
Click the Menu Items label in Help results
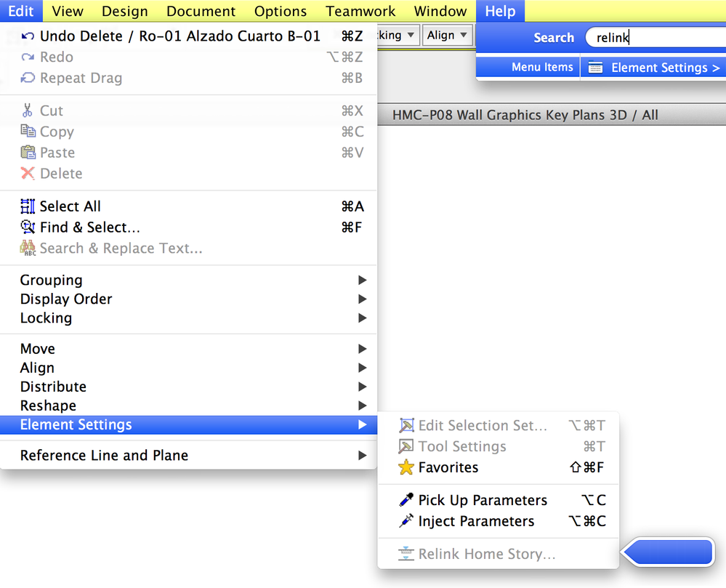click(x=542, y=67)
